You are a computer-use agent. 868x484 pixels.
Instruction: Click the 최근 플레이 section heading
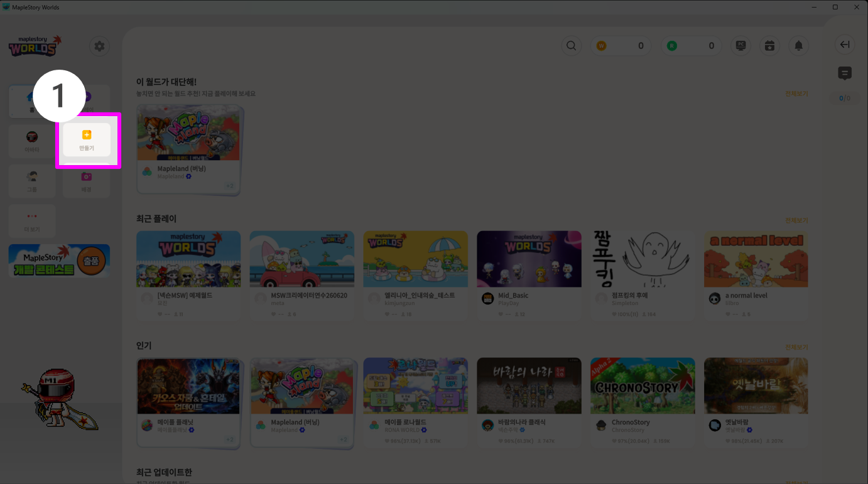pos(156,219)
